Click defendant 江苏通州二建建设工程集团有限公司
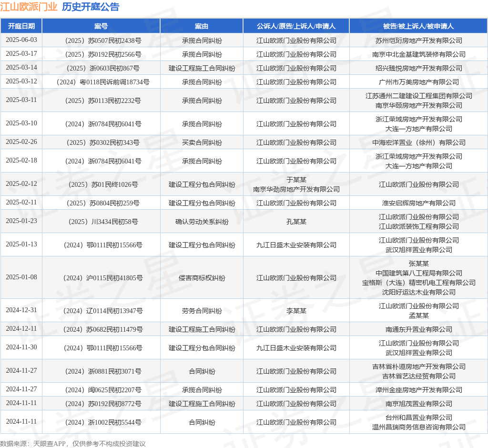The width and height of the screenshot is (488, 448). tap(418, 96)
